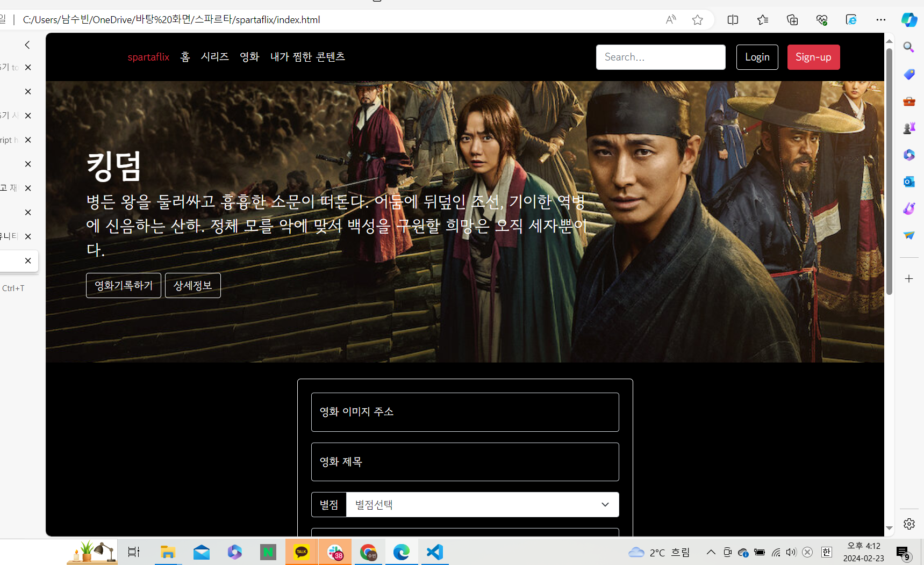This screenshot has width=924, height=565.
Task: Open Slack from the taskbar
Action: 335,552
